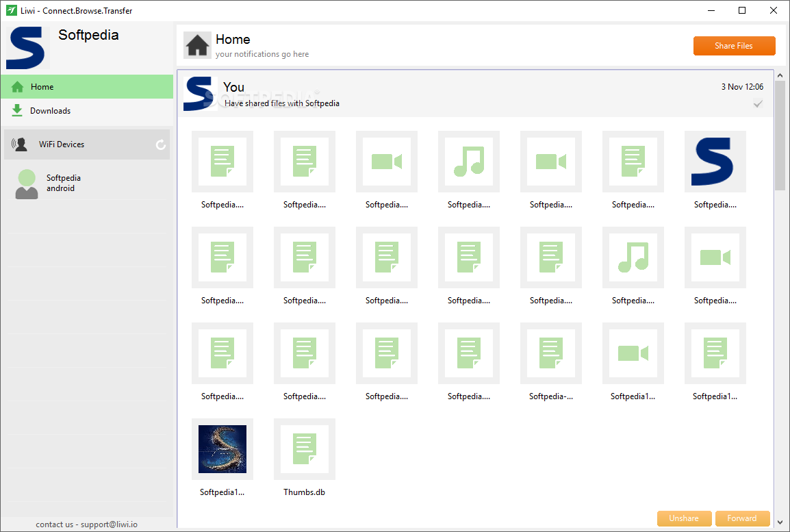Click the 'your notifications go here' text
Image resolution: width=790 pixels, height=532 pixels.
[262, 54]
